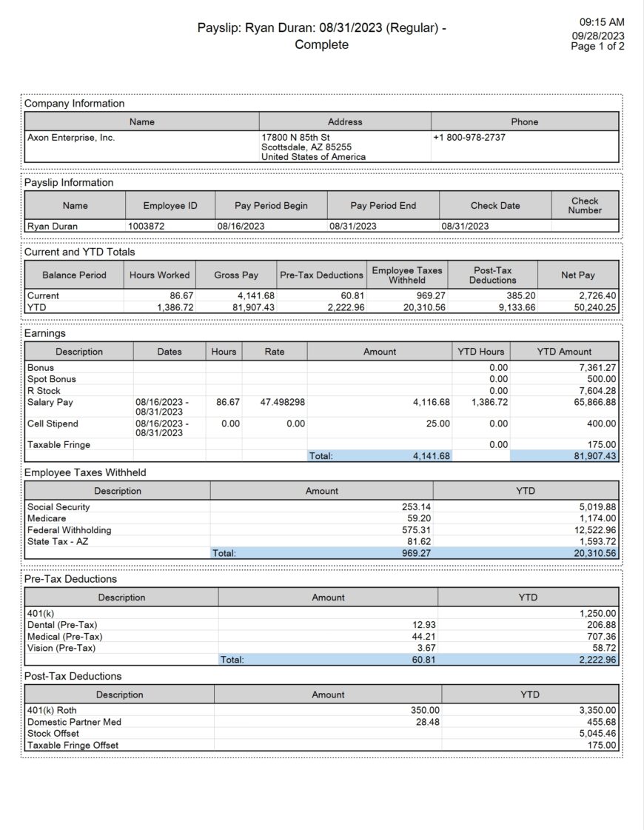Viewport: 644px width, 830px height.
Task: Select YTD Post-Tax Deductions value 9,133.66
Action: [x=517, y=307]
